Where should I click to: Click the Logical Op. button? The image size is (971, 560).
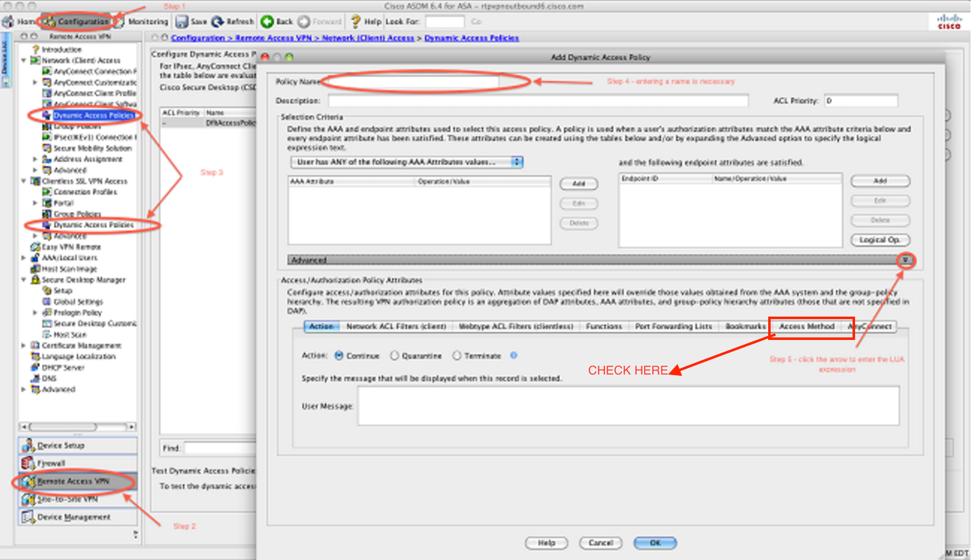881,240
